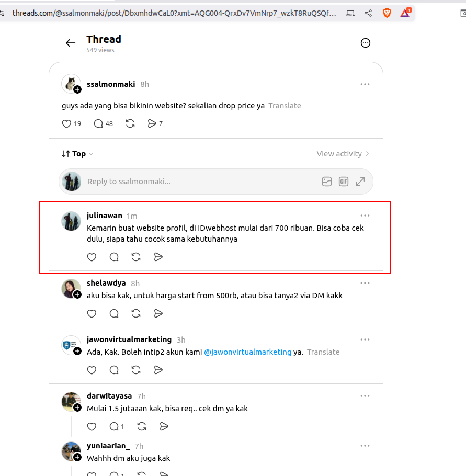Screen dimensions: 466x476
Task: Attach an image to the reply
Action: [327, 182]
